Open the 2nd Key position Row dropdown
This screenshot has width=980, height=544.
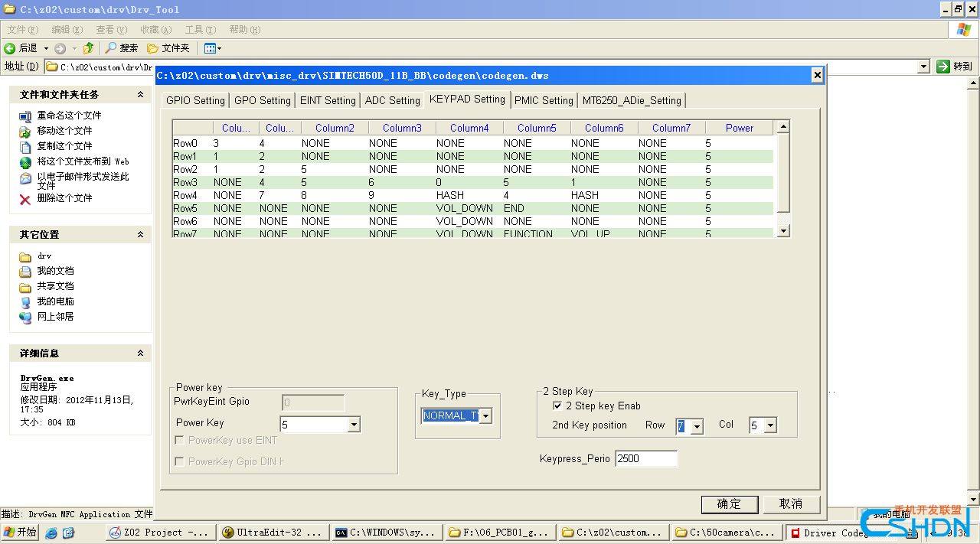click(x=696, y=427)
